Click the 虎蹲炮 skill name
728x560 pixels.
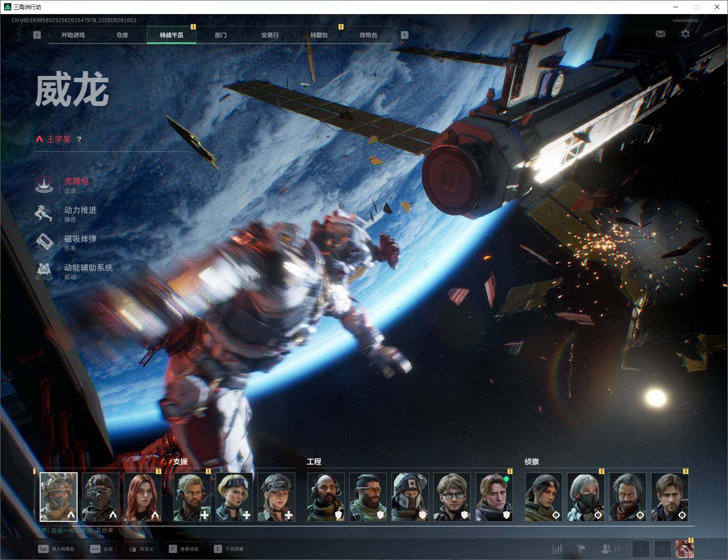click(76, 181)
